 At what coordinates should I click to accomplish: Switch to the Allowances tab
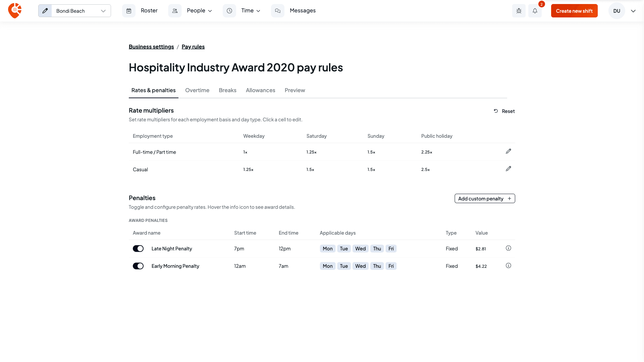260,90
